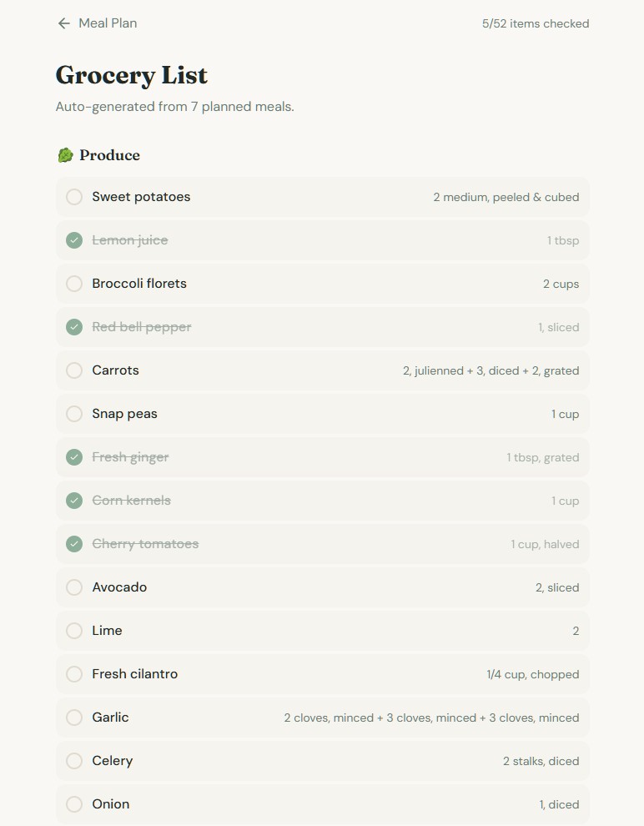Click the items checked counter
Image resolution: width=644 pixels, height=826 pixels.
tap(536, 23)
